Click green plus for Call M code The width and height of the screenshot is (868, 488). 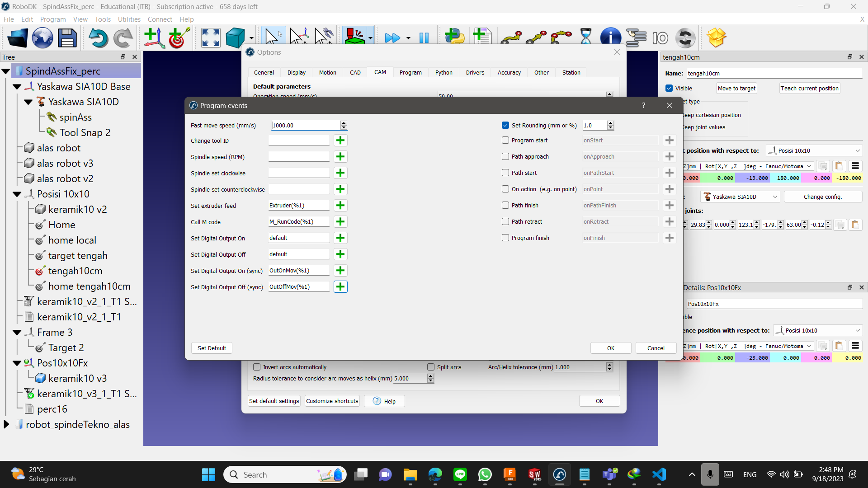pos(340,222)
